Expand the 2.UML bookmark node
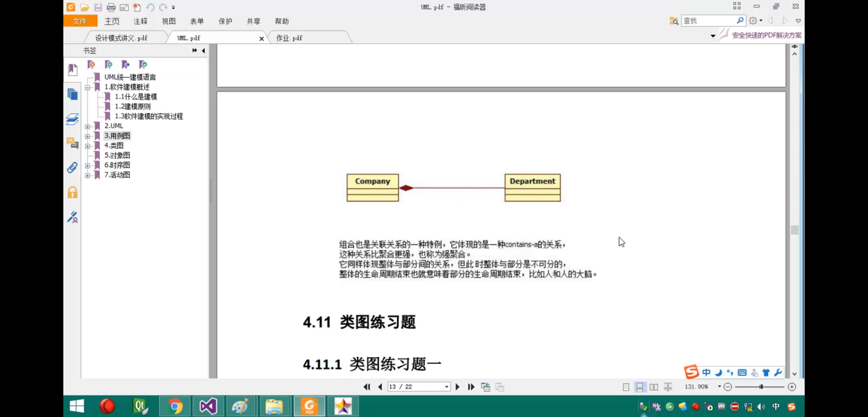Image resolution: width=868 pixels, height=417 pixels. tap(88, 126)
